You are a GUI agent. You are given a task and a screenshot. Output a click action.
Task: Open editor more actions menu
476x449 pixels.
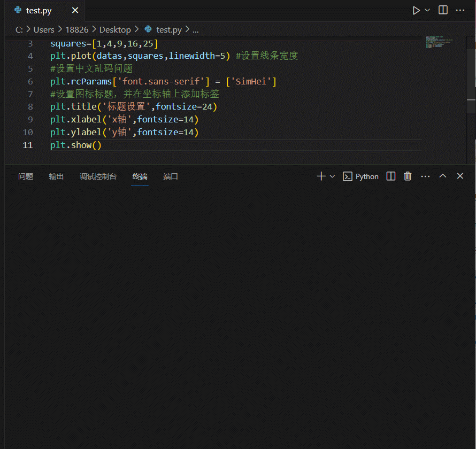click(x=460, y=10)
